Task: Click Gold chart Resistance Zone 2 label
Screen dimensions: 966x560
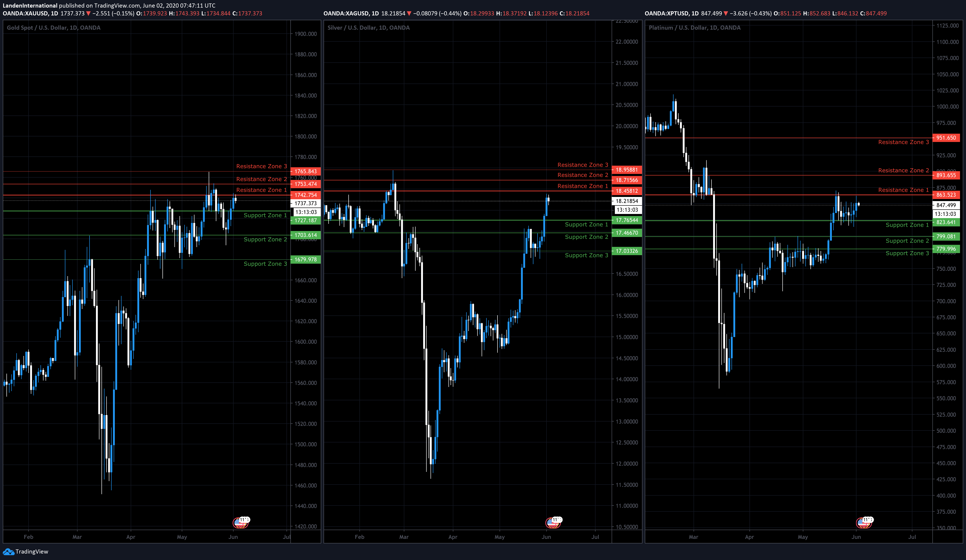Action: coord(261,179)
